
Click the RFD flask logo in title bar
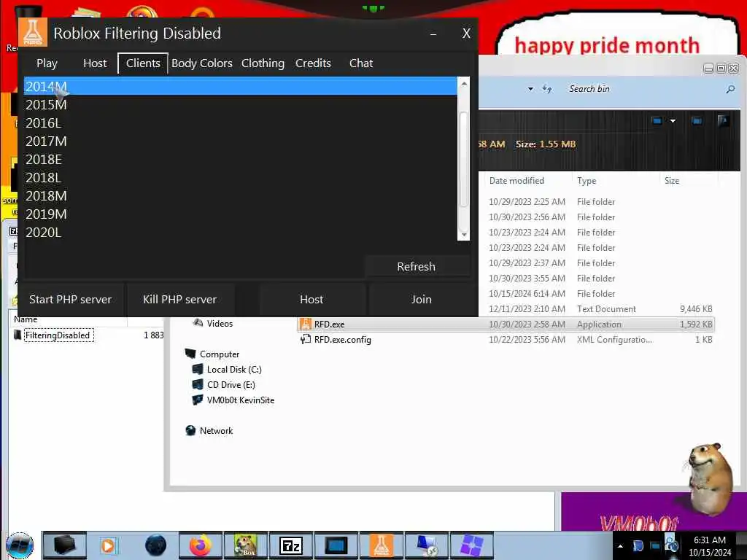(x=32, y=32)
